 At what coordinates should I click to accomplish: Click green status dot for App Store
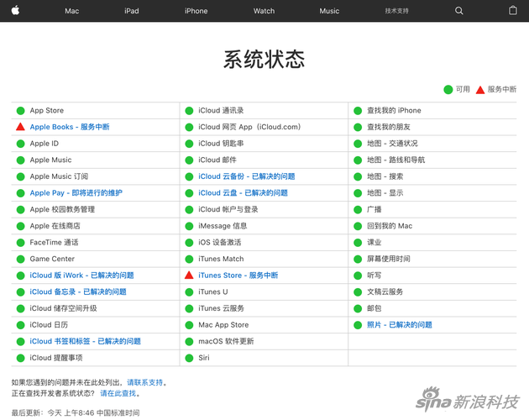pos(21,111)
